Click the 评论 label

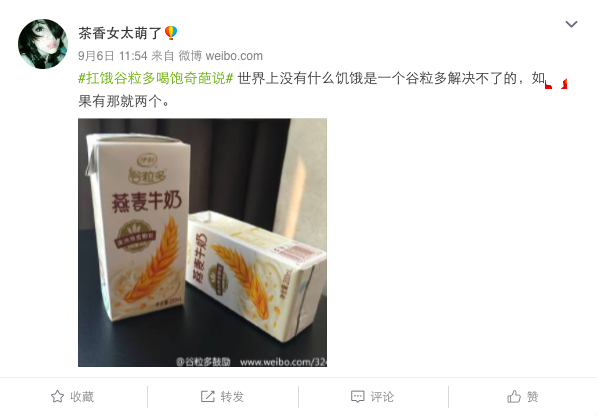(x=382, y=397)
